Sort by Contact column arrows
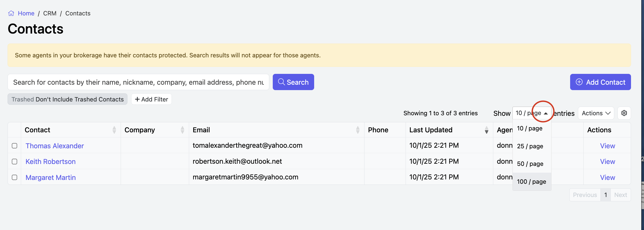 point(114,130)
